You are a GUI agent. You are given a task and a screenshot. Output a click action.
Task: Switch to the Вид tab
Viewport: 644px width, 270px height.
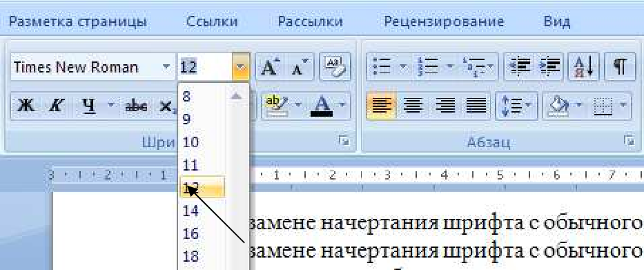point(557,21)
